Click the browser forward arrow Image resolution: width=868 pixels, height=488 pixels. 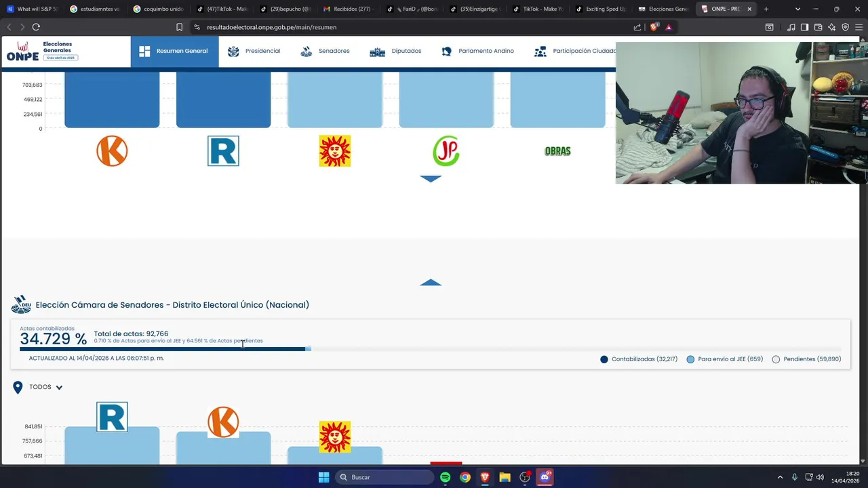tap(22, 27)
